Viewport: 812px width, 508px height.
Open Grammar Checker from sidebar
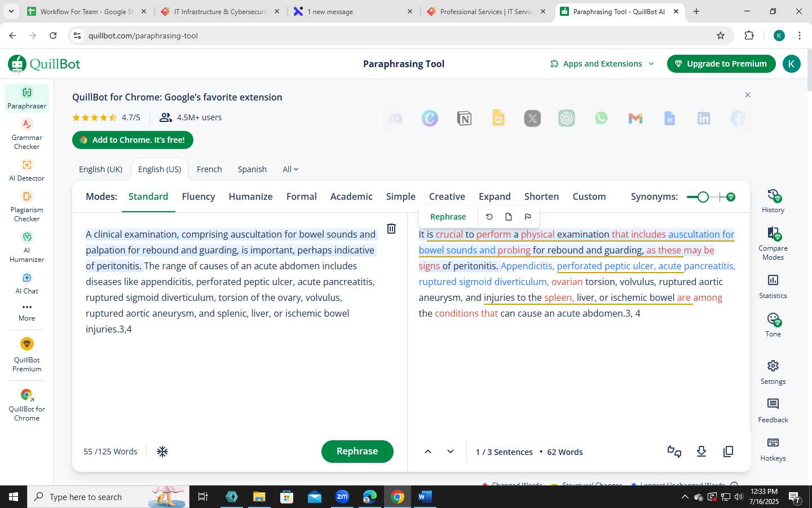(27, 134)
